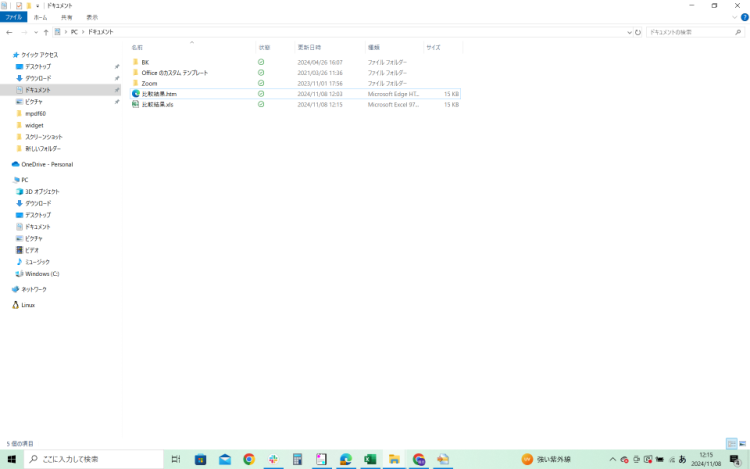Select the Linux penguin icon in sidebar

[x=15, y=305]
